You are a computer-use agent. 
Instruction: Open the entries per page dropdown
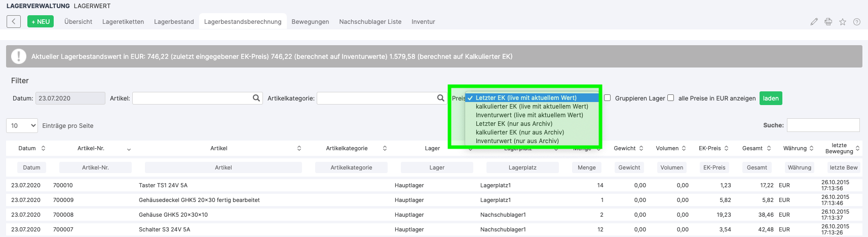[x=22, y=125]
